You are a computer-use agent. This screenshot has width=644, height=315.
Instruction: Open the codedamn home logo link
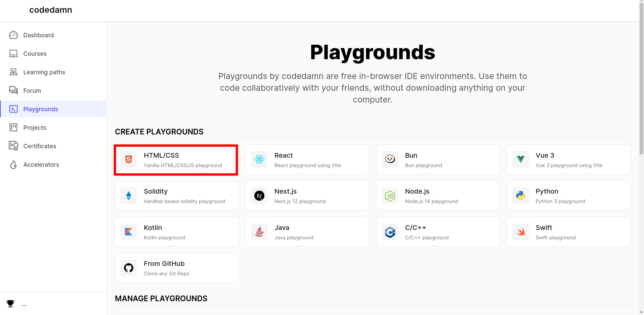point(51,10)
